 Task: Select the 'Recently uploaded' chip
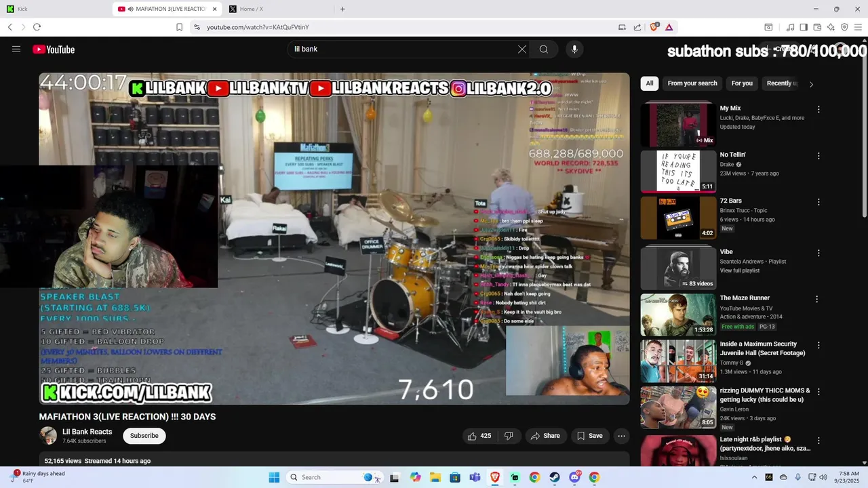pos(781,83)
